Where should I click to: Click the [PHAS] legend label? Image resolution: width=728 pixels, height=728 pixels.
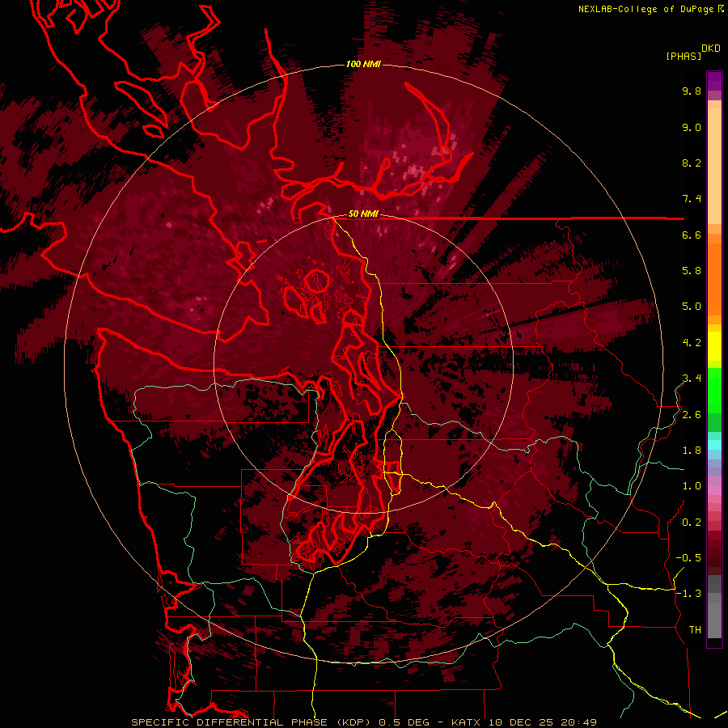coord(684,56)
